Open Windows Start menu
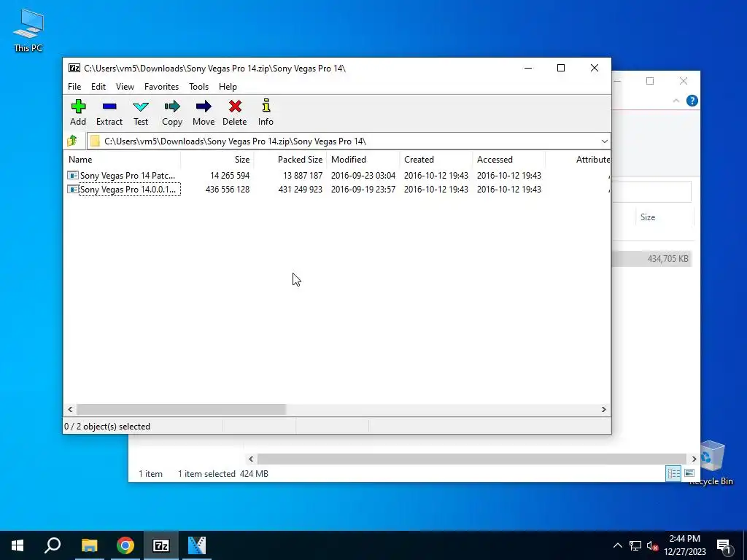This screenshot has width=747, height=560. coord(18,545)
